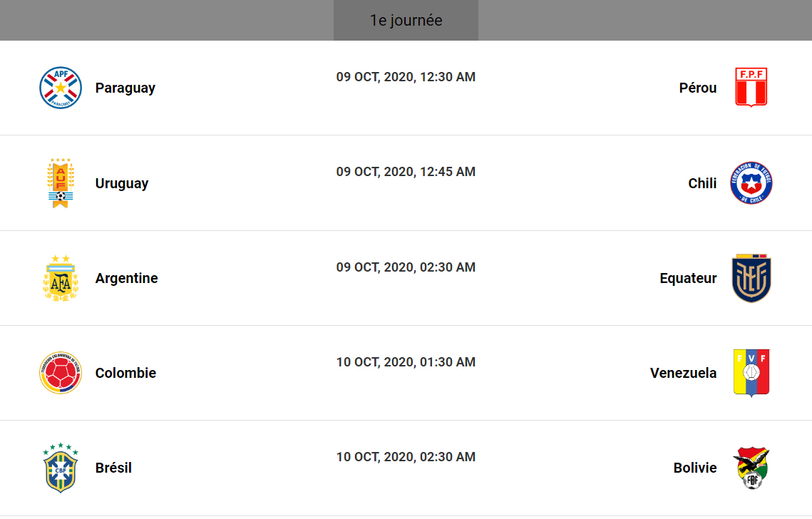
Task: Click the Brésil team name
Action: (113, 468)
